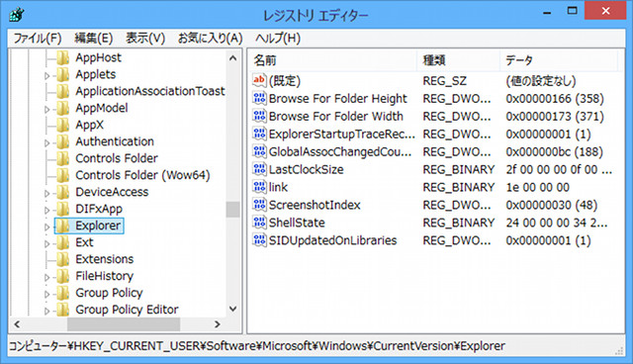Open the ファイル(F) menu
This screenshot has width=633, height=364.
click(38, 39)
